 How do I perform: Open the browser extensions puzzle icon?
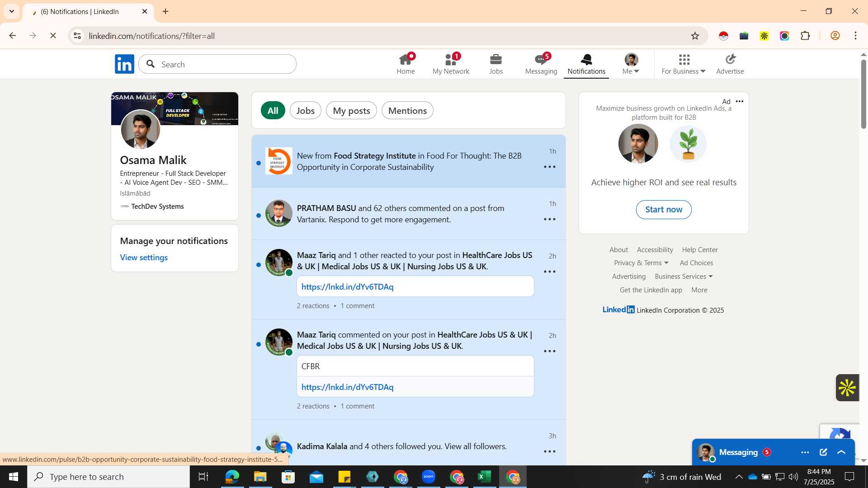(805, 36)
